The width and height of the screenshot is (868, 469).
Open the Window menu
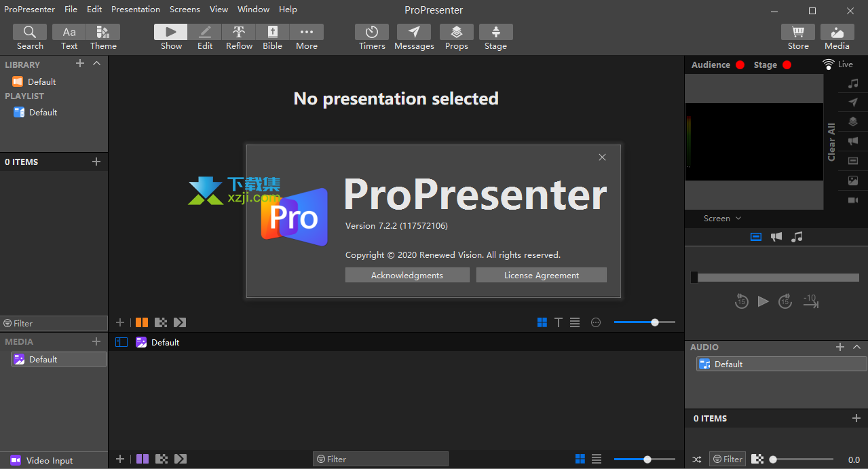pos(254,10)
